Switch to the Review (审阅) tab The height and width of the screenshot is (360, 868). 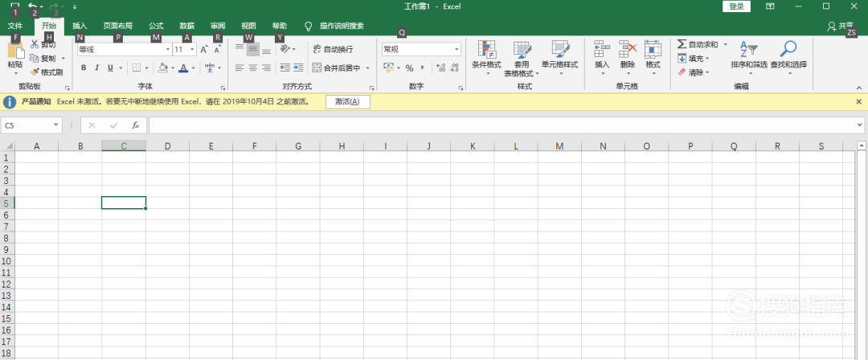tap(218, 26)
